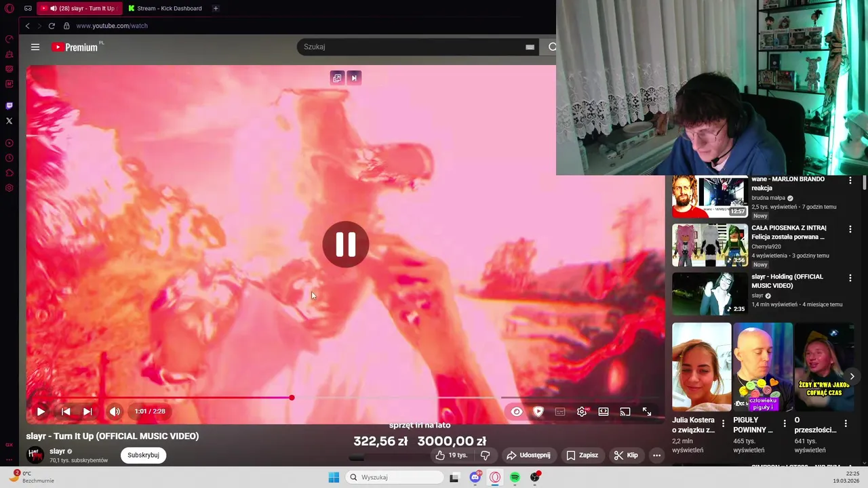Open the slayr channel avatar

pyautogui.click(x=35, y=455)
